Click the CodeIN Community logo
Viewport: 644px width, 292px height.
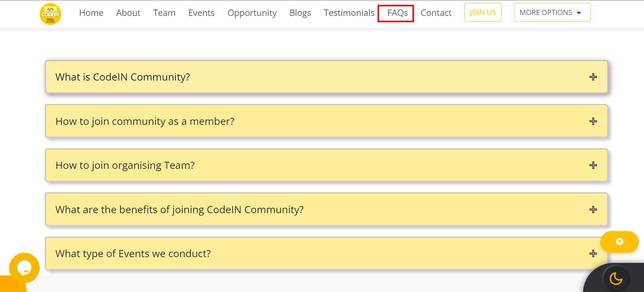tap(50, 14)
